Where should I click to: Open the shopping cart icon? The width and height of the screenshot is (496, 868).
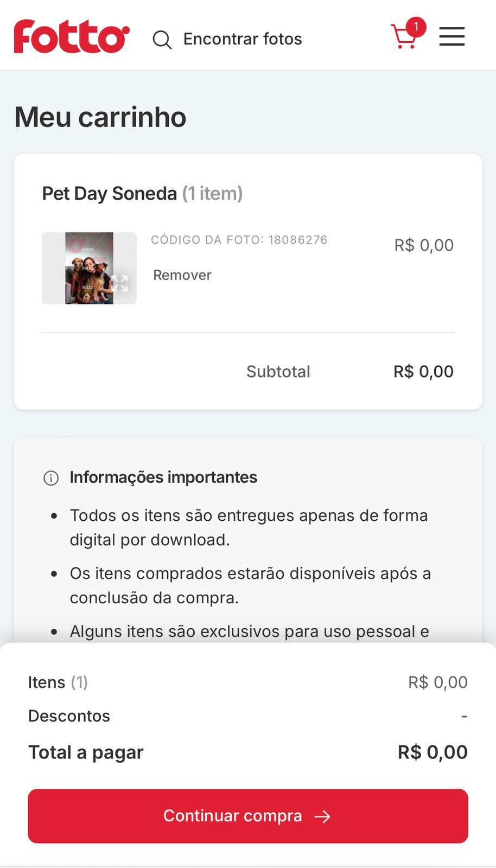403,37
